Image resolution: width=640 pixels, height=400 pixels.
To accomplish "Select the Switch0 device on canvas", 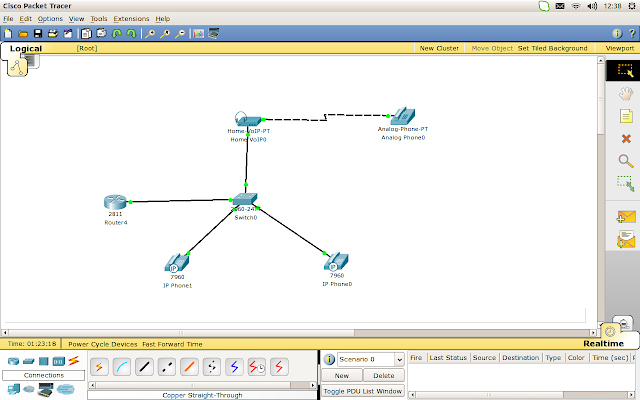I will [245, 199].
